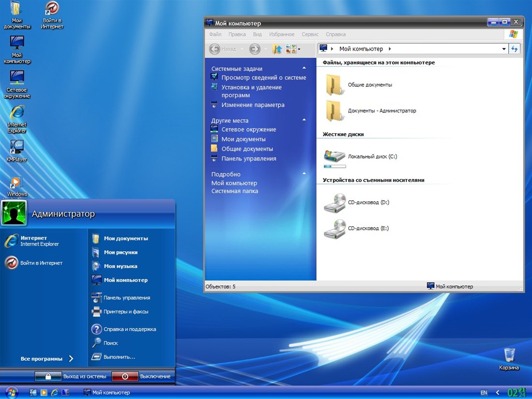Open Общие документы folder icon
Screen dimensions: 532x399
click(x=334, y=85)
